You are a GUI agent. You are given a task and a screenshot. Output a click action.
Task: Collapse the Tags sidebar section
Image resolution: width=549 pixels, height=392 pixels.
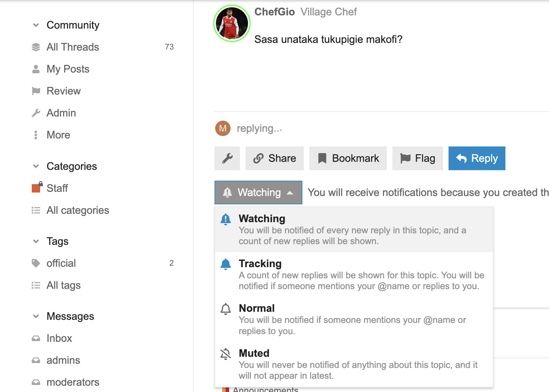tap(36, 241)
